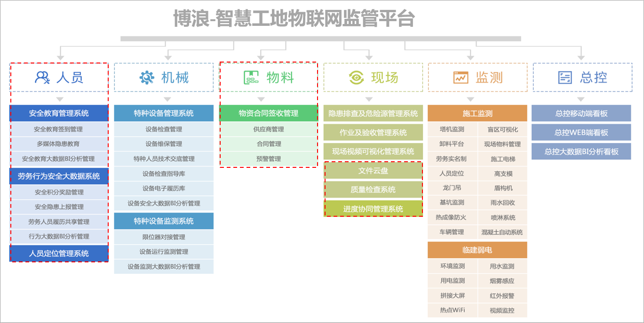
Task: Open 进度协同管理系统
Action: [x=373, y=209]
